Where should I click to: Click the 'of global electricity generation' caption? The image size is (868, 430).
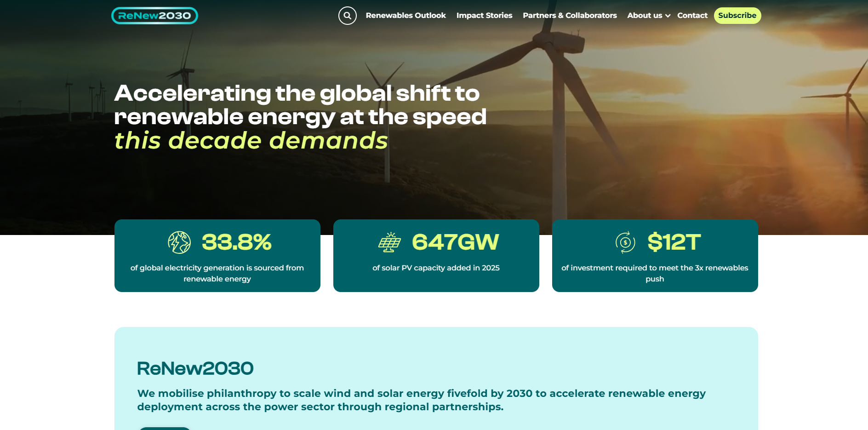click(217, 273)
